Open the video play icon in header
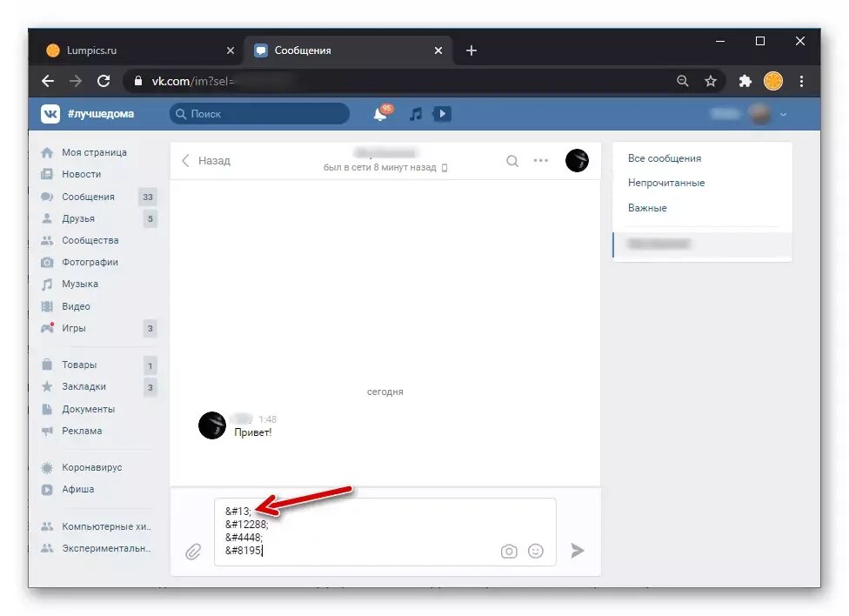The width and height of the screenshot is (849, 616). (443, 114)
